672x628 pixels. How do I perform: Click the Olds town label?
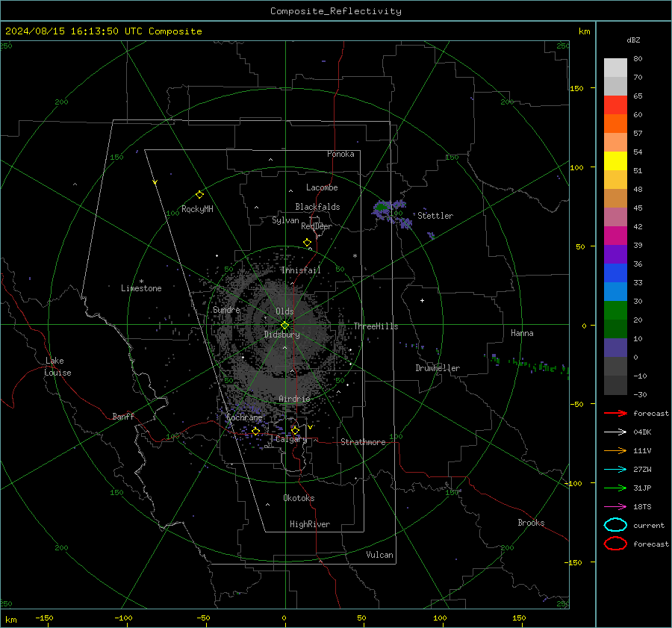click(284, 311)
